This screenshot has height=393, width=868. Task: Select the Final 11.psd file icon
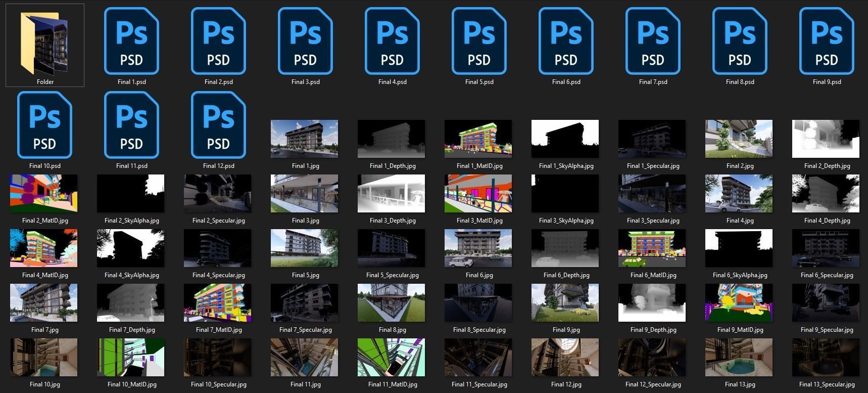131,125
